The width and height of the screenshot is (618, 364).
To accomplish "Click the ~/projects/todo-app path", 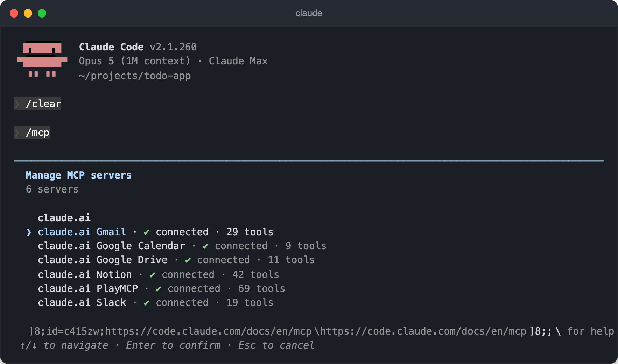I will click(135, 76).
